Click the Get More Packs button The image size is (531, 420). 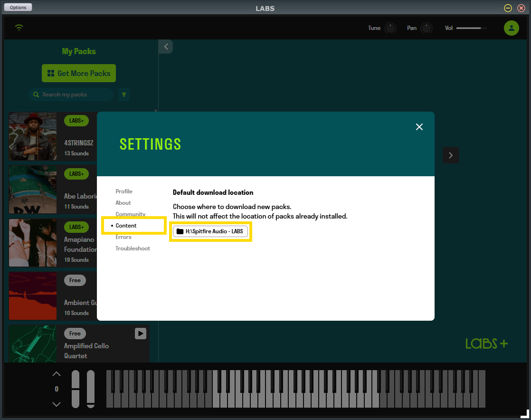click(x=79, y=73)
